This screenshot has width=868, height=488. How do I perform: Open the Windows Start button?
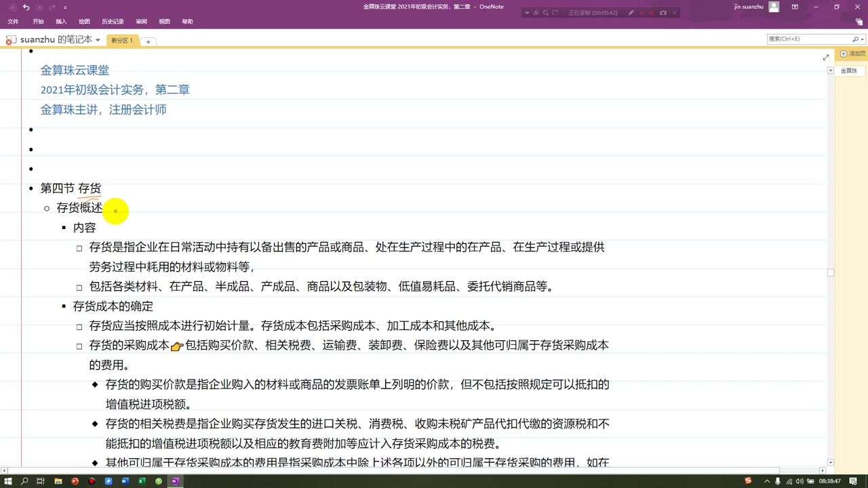click(8, 481)
